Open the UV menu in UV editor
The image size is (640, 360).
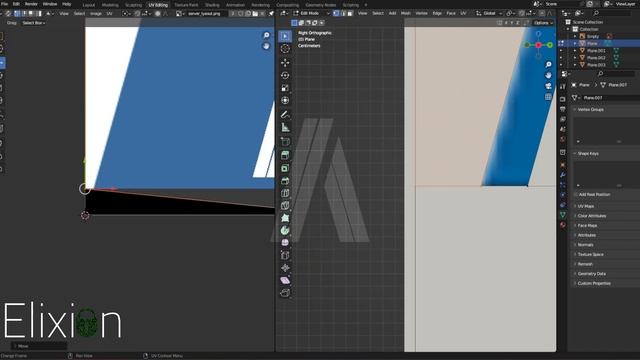click(109, 13)
